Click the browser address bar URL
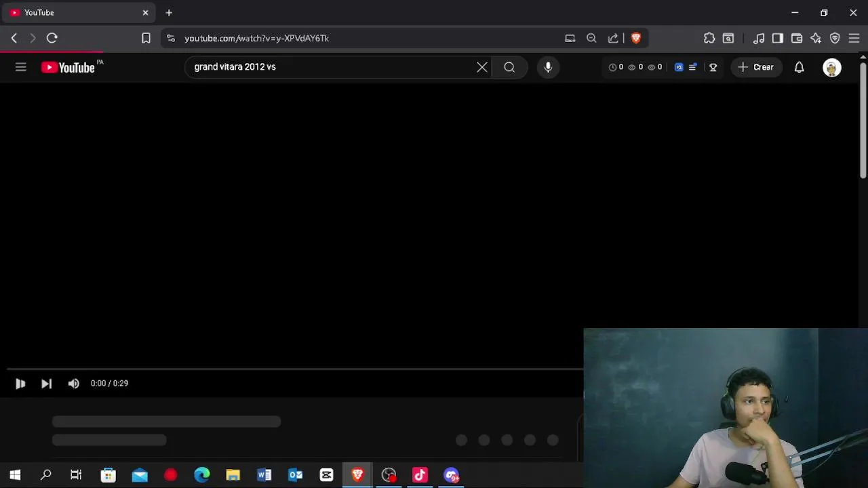This screenshot has width=868, height=488. [256, 39]
